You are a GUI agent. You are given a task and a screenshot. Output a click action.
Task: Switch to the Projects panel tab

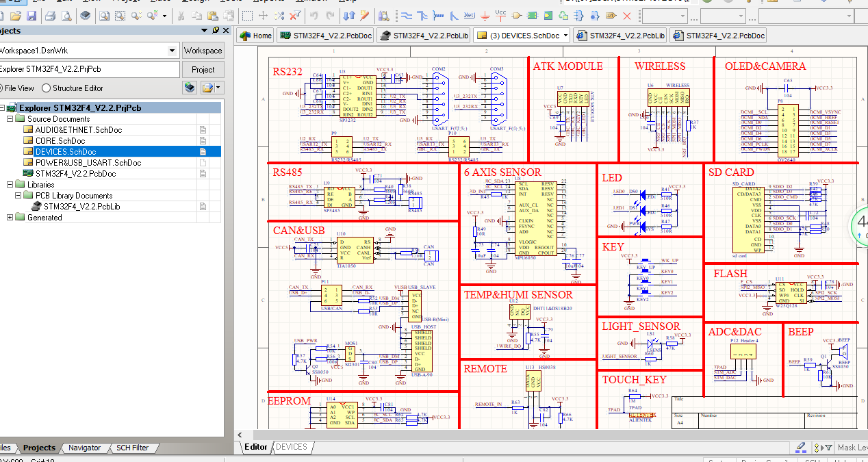(x=39, y=448)
